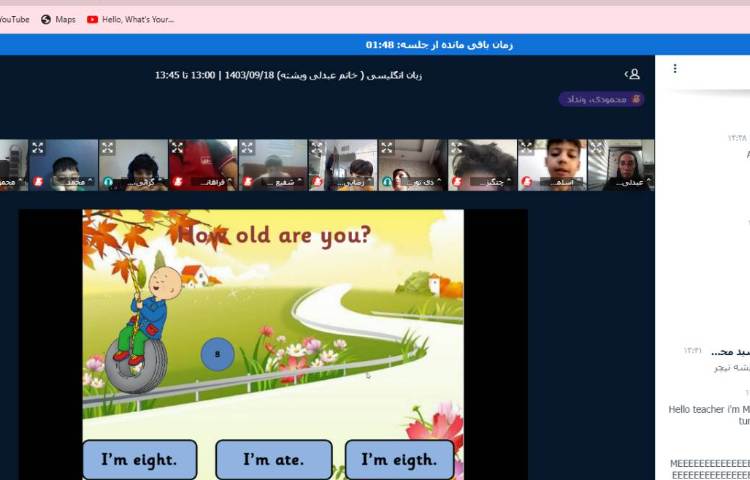Click the session timer reading 01:48
Image resolution: width=750 pixels, height=480 pixels.
click(439, 45)
